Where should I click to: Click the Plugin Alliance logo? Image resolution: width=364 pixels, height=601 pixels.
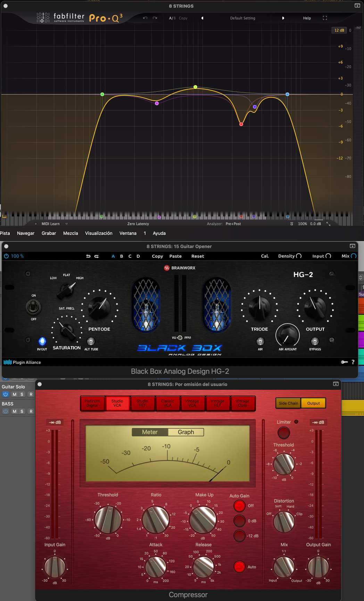22,362
